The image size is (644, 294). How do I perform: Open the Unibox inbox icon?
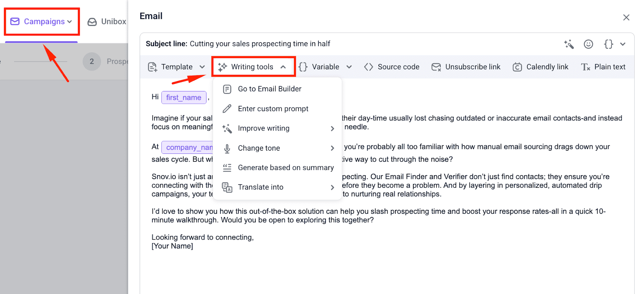click(92, 22)
